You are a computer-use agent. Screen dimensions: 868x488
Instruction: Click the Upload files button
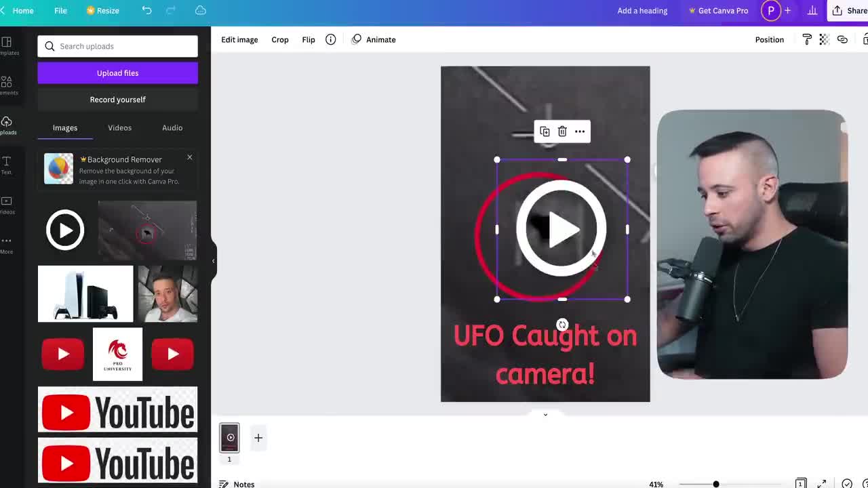117,73
